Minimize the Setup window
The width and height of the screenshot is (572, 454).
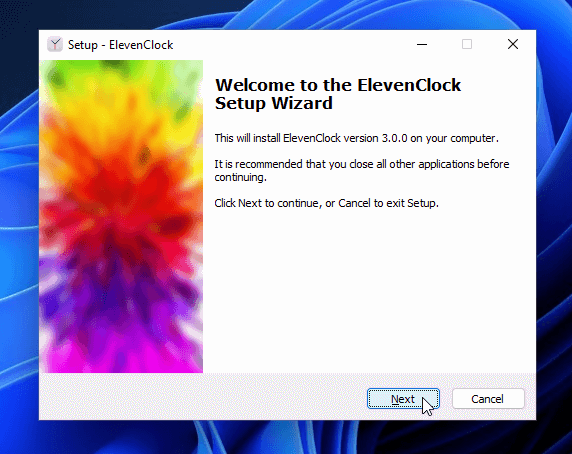[x=422, y=44]
